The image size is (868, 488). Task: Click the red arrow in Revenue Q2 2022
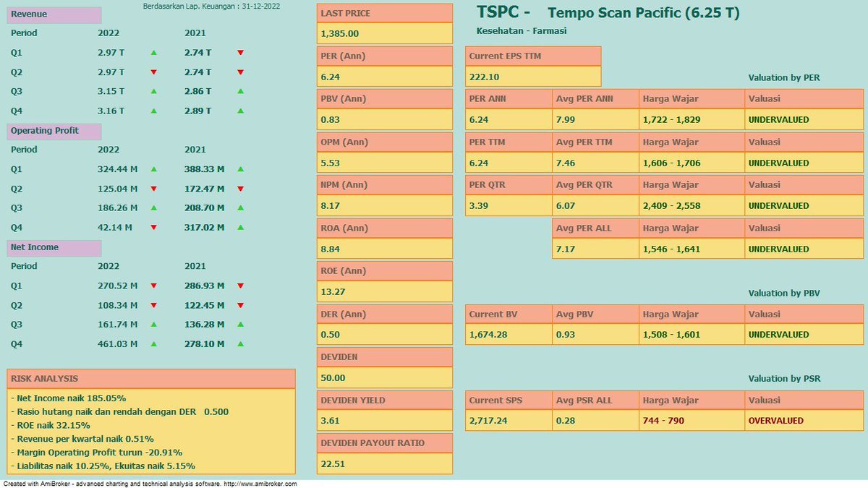coord(153,72)
